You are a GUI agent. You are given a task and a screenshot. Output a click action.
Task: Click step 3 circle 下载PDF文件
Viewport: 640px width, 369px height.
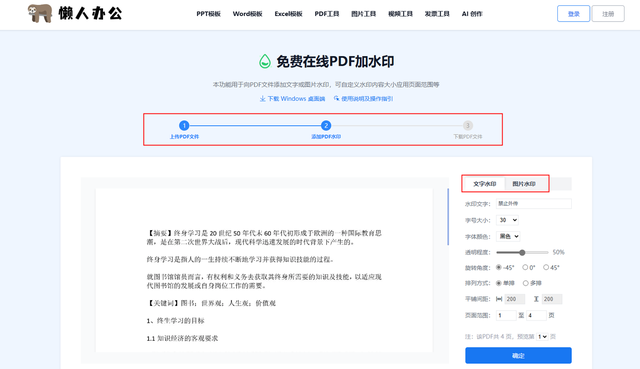[x=468, y=125]
